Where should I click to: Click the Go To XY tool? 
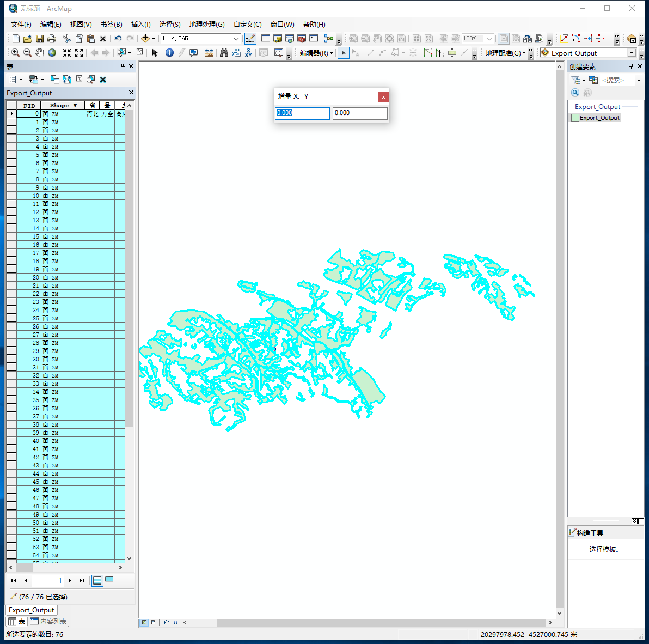tap(249, 52)
